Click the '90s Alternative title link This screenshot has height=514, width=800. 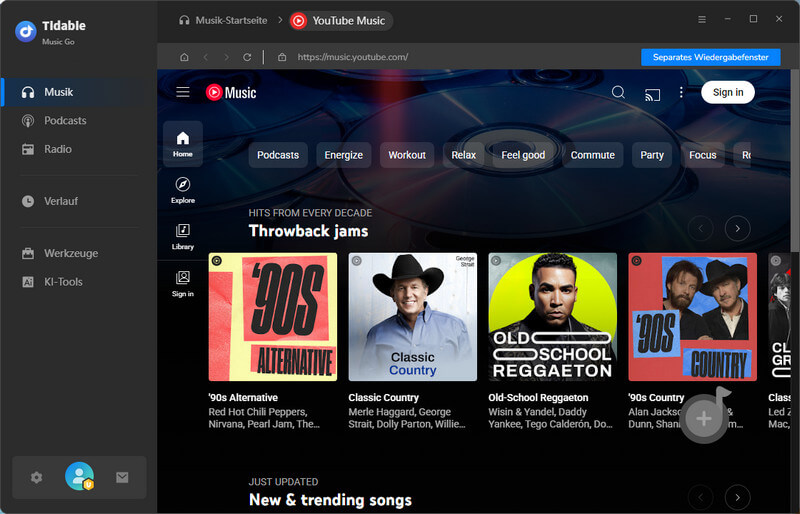tap(243, 398)
